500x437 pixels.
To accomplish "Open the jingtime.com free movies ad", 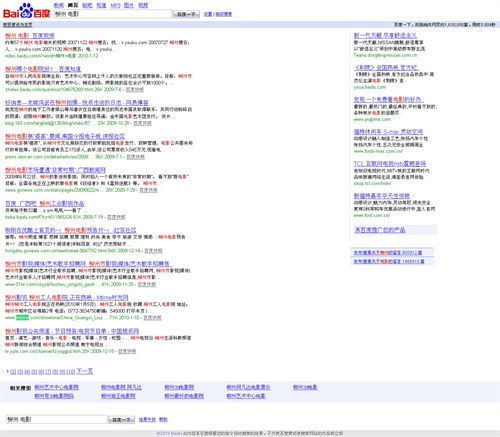I will point(389,100).
